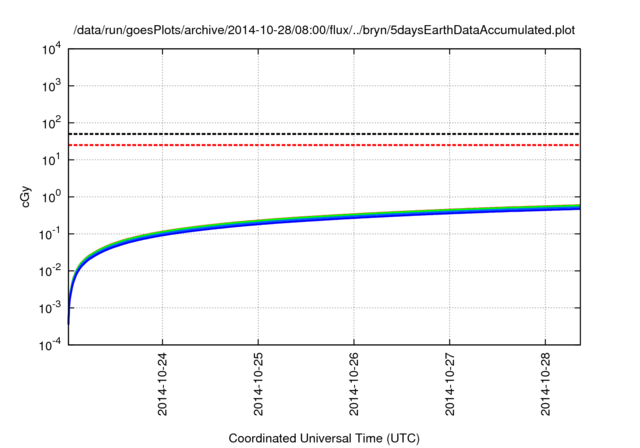Click the 10^0 y-axis tick label
The height and width of the screenshot is (448, 640).
51,197
